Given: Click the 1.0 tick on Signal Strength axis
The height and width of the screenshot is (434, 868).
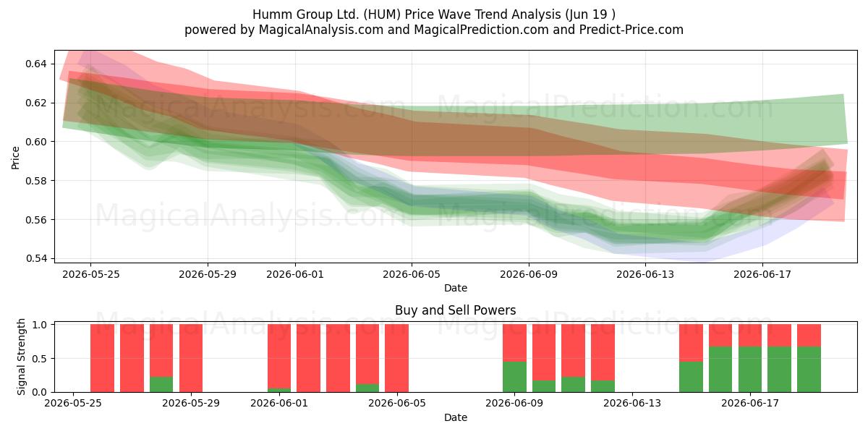Looking at the screenshot, I should pyautogui.click(x=41, y=325).
